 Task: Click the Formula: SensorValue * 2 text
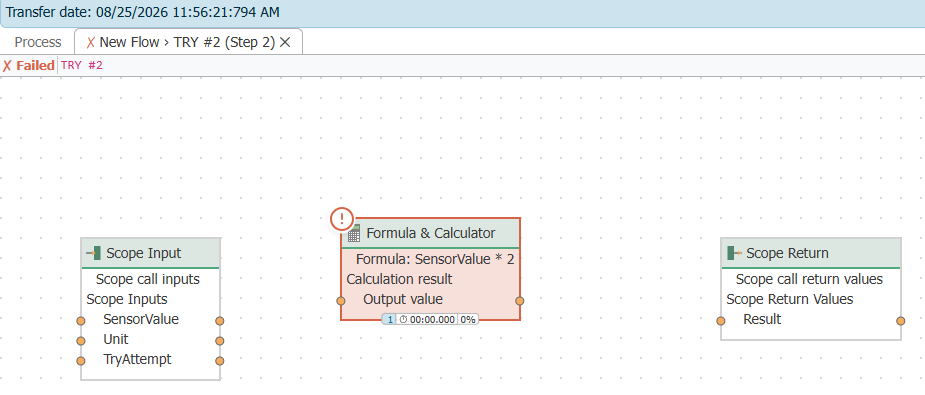click(x=435, y=259)
